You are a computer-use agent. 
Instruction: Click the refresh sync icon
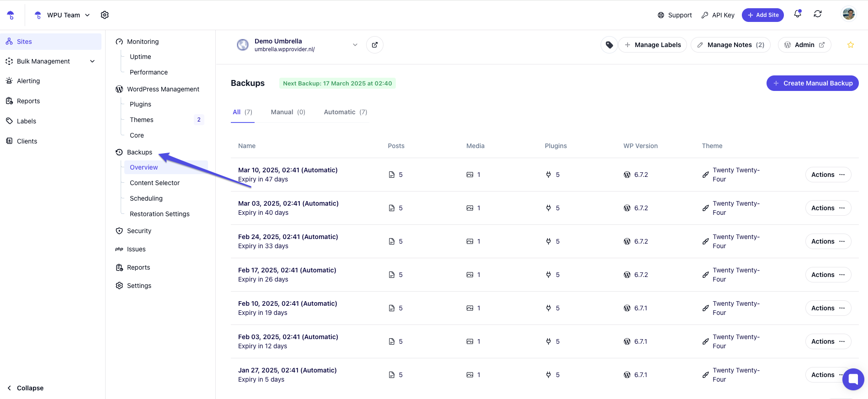(818, 14)
